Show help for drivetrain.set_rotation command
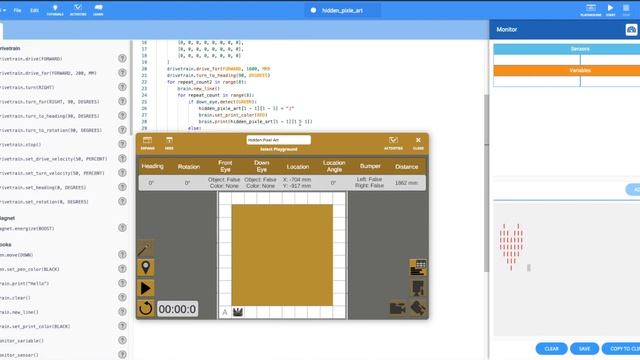 coord(122,201)
